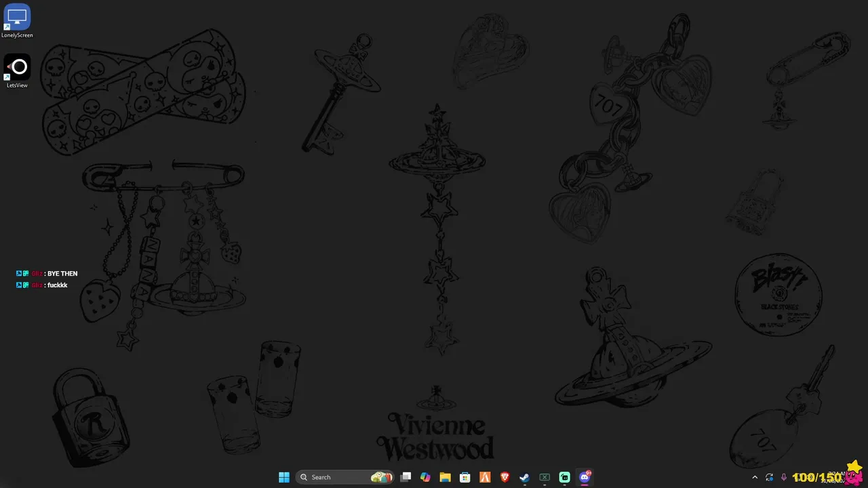Expand the hidden system tray icons
Image resolution: width=868 pixels, height=488 pixels.
click(x=755, y=477)
